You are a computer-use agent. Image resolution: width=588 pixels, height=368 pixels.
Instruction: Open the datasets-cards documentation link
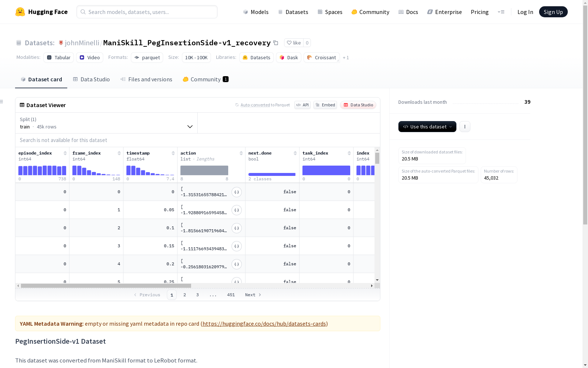click(x=264, y=324)
